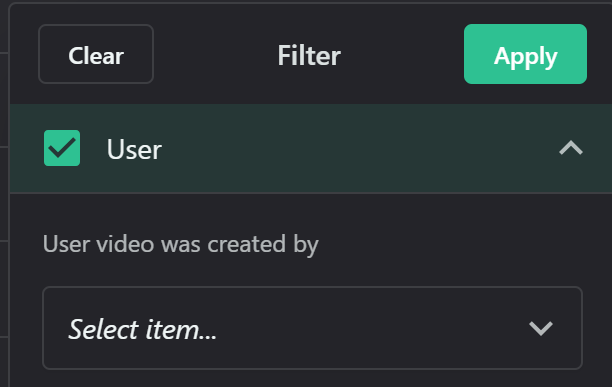The height and width of the screenshot is (387, 612).
Task: Click the Filter panel heading
Action: (x=309, y=55)
